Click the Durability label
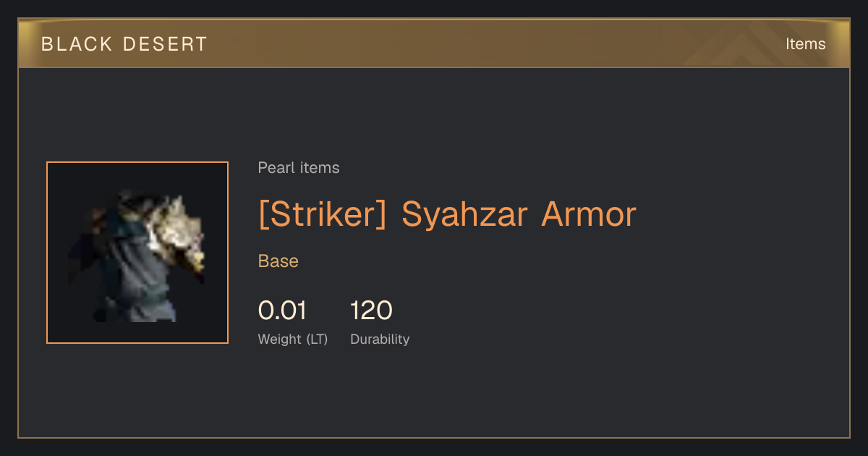 click(380, 339)
